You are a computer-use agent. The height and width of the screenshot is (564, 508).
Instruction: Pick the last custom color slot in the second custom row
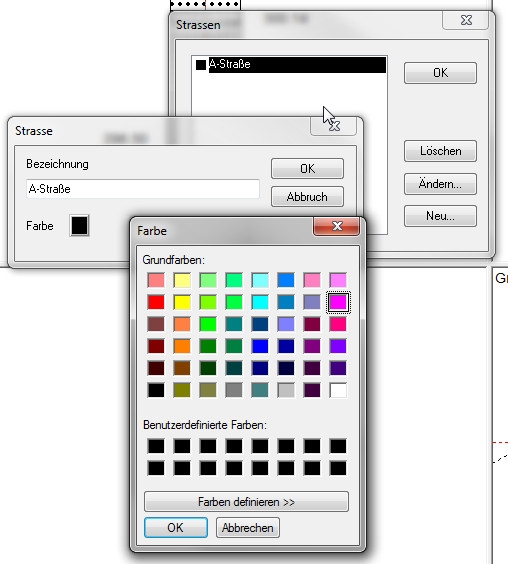click(338, 468)
